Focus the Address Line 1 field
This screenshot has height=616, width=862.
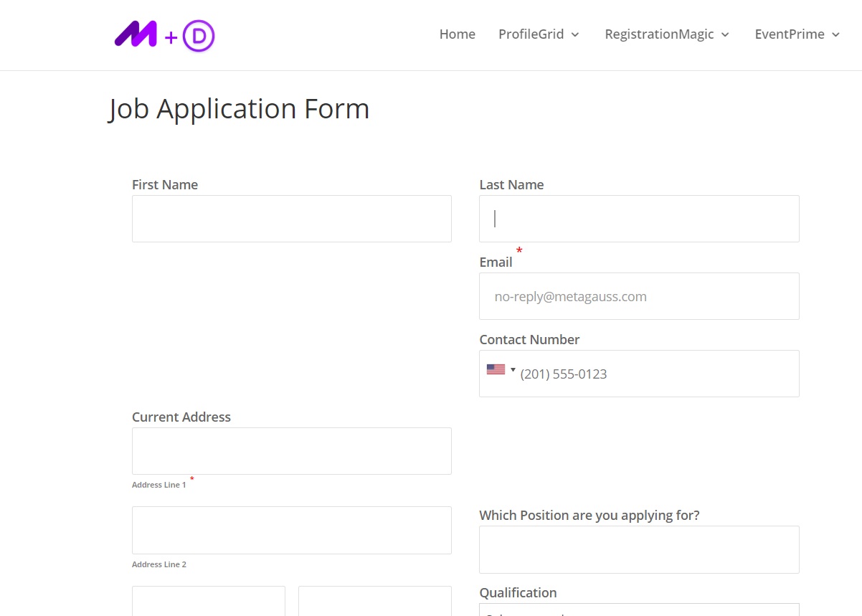click(291, 451)
